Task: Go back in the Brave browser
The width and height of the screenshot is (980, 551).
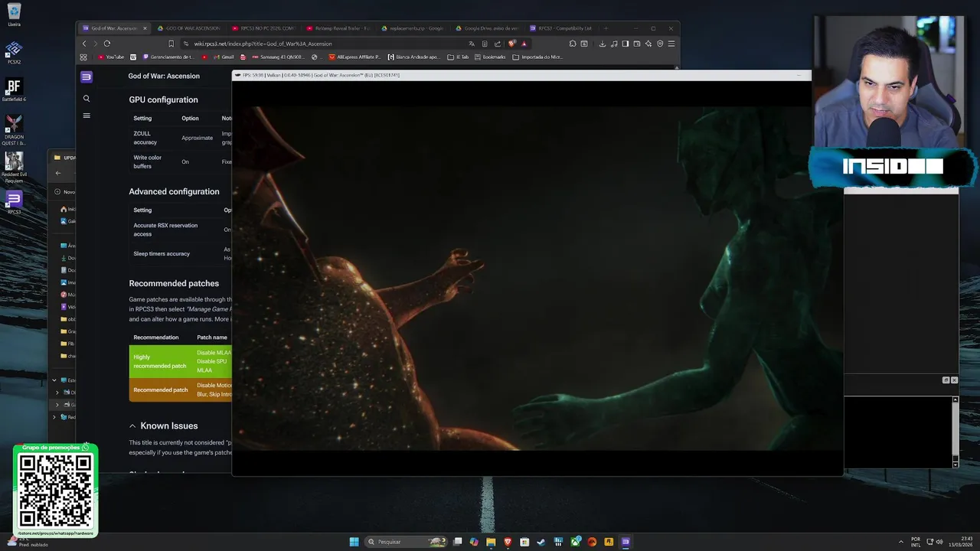Action: coord(84,44)
